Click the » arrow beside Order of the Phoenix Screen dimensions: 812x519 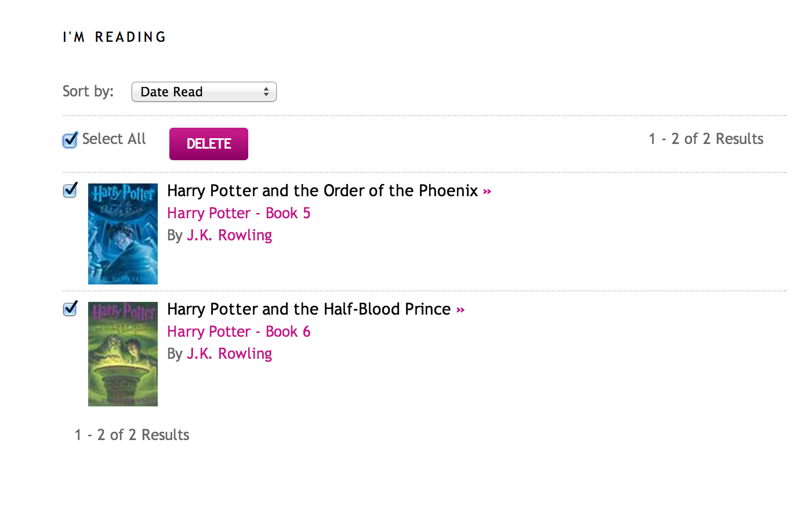pyautogui.click(x=487, y=192)
